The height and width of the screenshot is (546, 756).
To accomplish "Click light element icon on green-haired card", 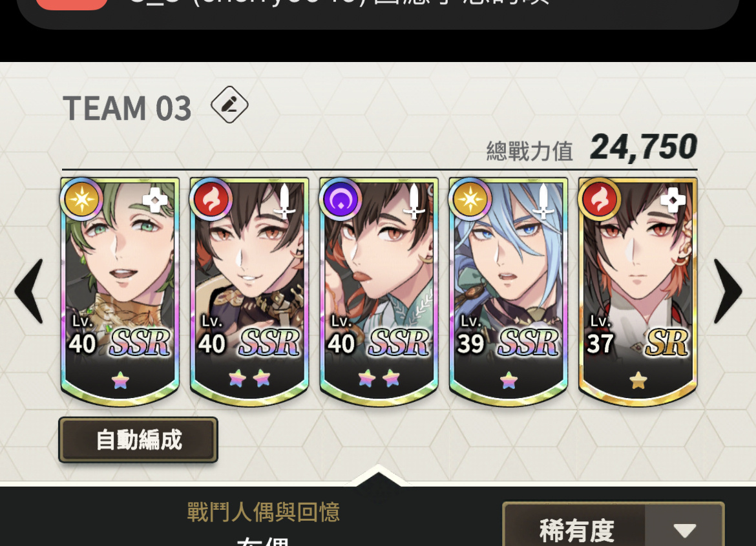I will point(81,199).
